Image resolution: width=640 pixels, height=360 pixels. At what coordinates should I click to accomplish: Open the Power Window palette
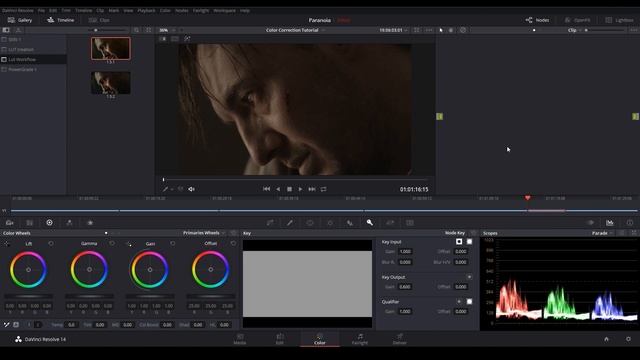(x=310, y=222)
